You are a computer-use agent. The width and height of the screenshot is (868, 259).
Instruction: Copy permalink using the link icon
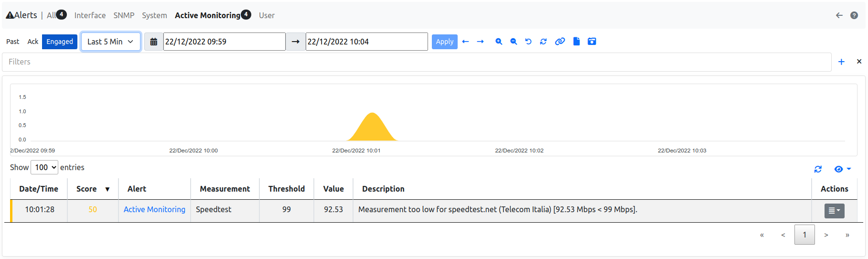(560, 42)
